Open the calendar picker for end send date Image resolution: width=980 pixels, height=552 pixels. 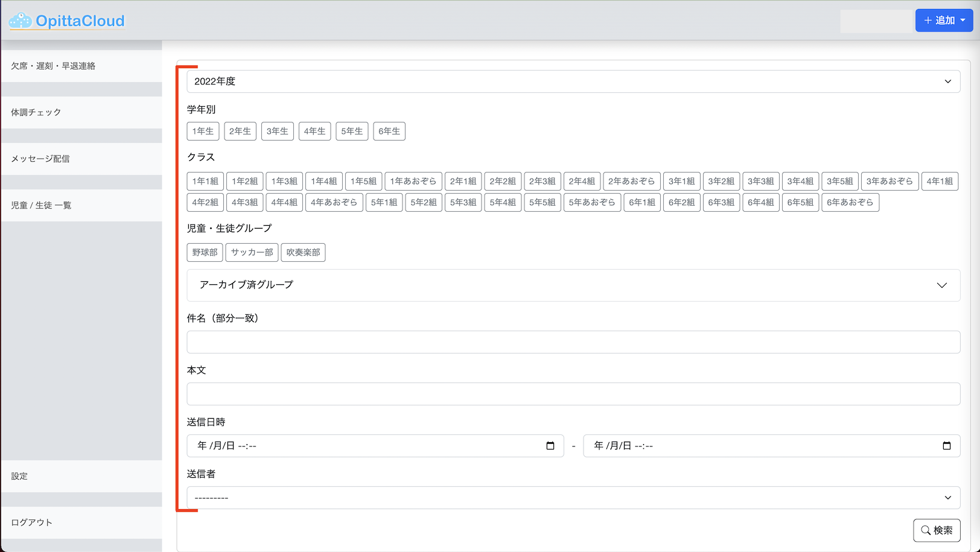947,446
